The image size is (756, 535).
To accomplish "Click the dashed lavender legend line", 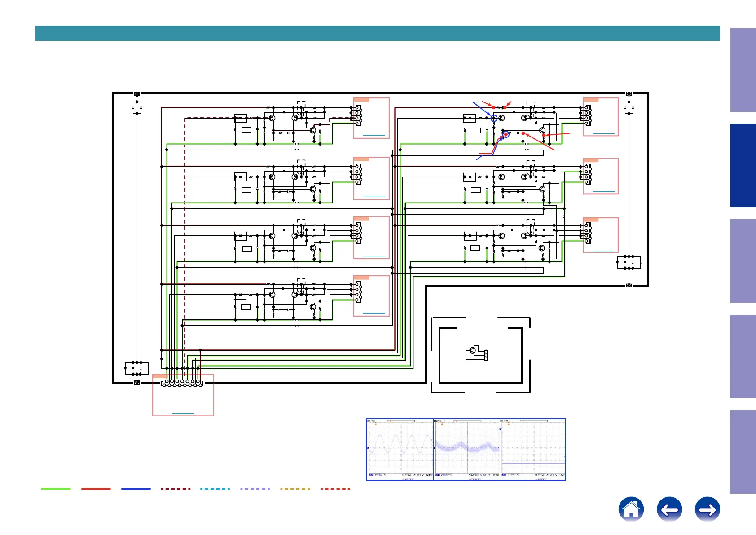I will 255,489.
